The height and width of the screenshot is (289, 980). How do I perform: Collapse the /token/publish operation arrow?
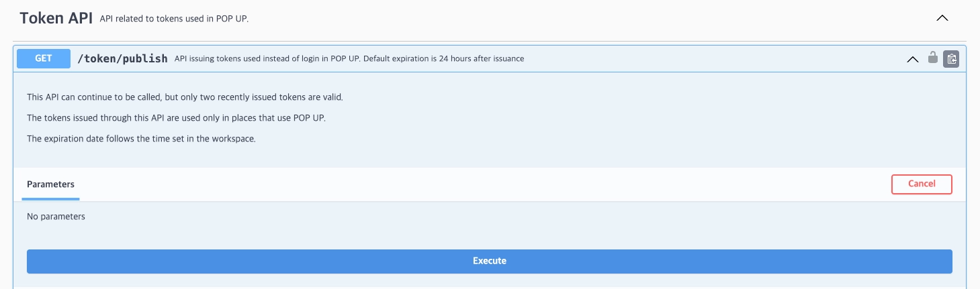912,59
